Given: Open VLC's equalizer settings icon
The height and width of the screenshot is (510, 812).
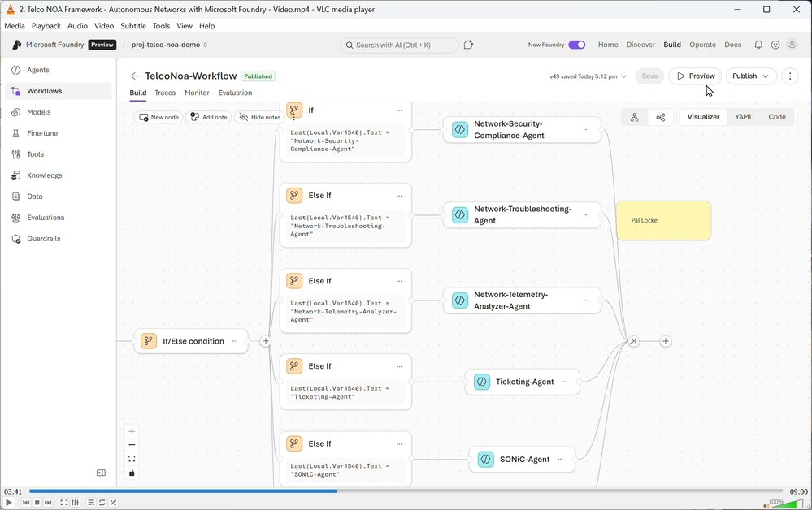Looking at the screenshot, I should (x=76, y=502).
